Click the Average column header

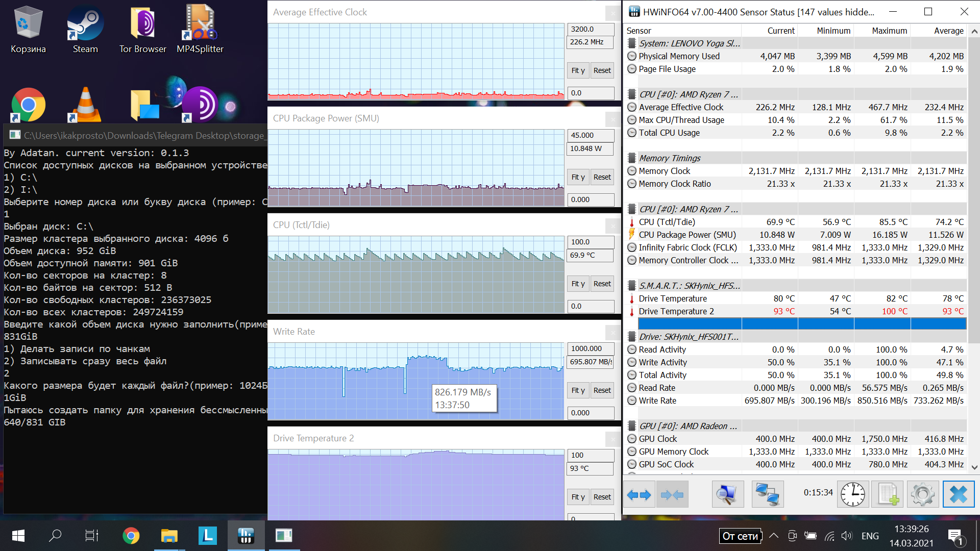[x=939, y=31]
